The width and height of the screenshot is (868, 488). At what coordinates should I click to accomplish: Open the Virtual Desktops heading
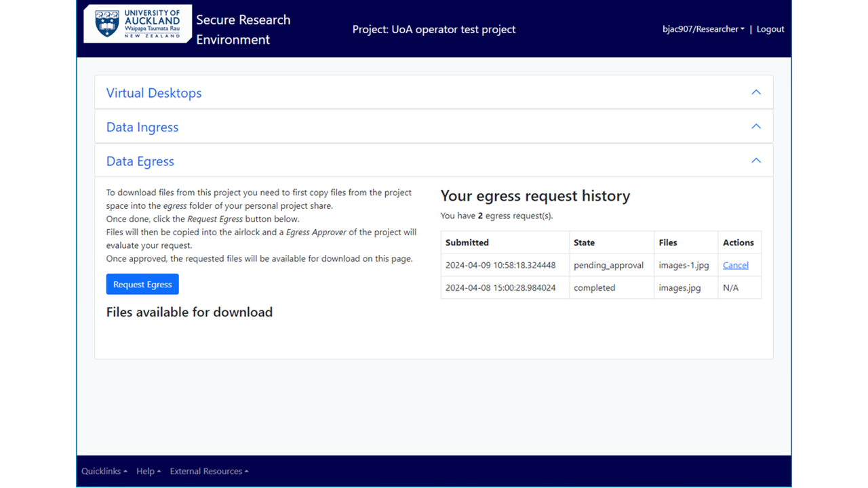(x=154, y=93)
